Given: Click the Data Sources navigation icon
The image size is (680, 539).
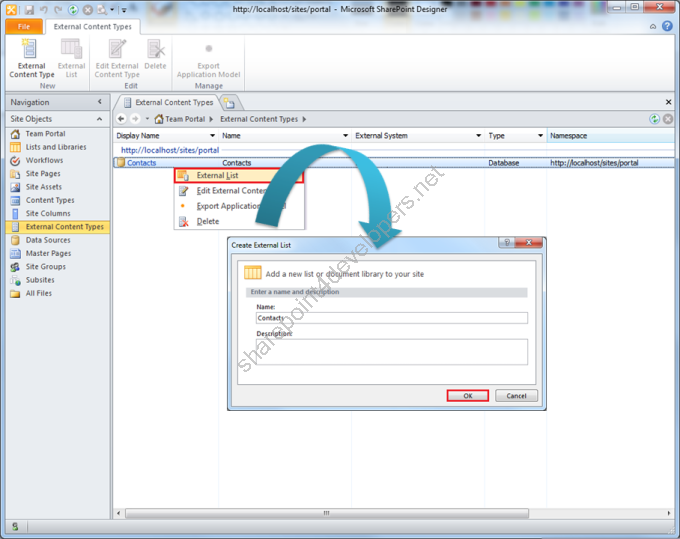Looking at the screenshot, I should tap(15, 240).
